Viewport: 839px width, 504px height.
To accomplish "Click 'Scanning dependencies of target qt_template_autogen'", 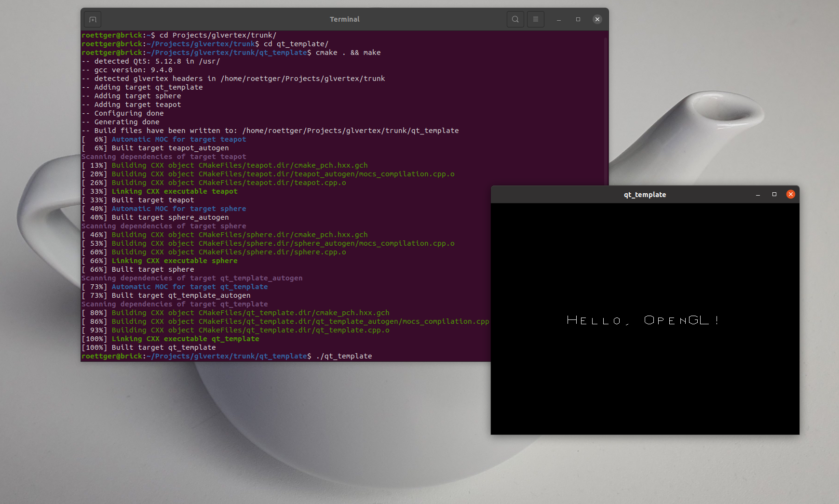I will [x=192, y=278].
